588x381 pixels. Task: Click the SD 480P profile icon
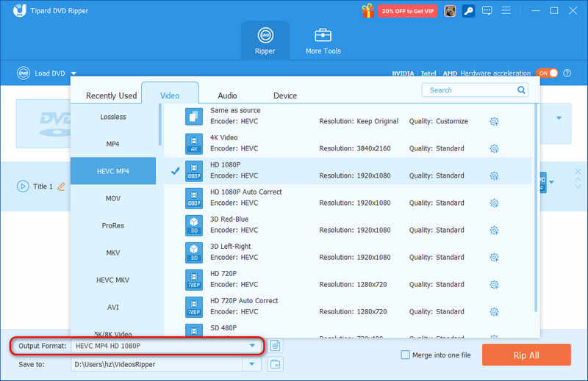click(194, 331)
